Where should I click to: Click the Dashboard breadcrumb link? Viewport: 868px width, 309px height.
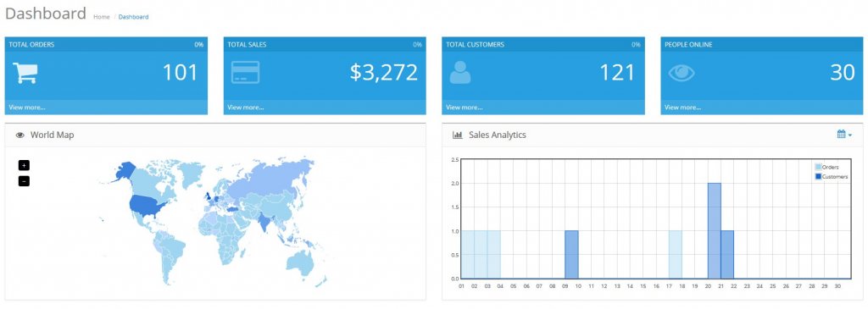[x=133, y=17]
